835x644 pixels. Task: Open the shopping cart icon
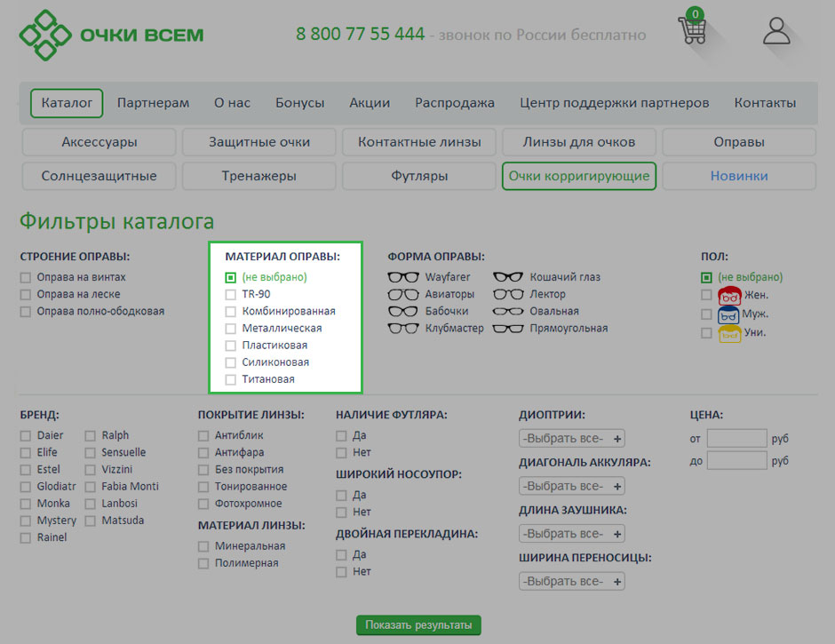[x=692, y=28]
